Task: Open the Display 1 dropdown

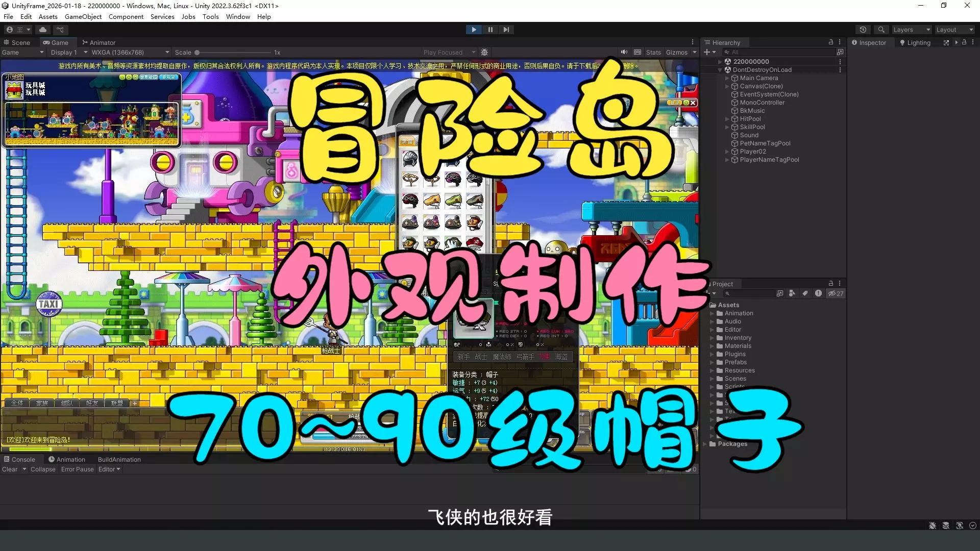Action: coord(69,53)
